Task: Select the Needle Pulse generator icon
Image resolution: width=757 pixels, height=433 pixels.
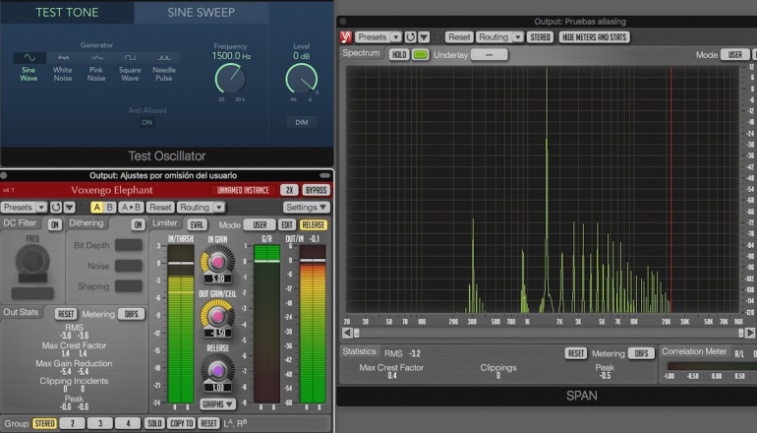Action: pos(164,58)
